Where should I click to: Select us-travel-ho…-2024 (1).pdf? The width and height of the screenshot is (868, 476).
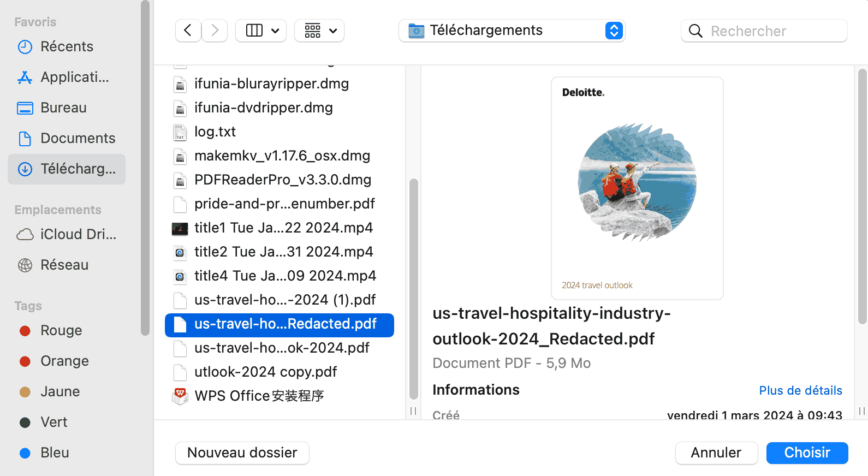pos(280,300)
